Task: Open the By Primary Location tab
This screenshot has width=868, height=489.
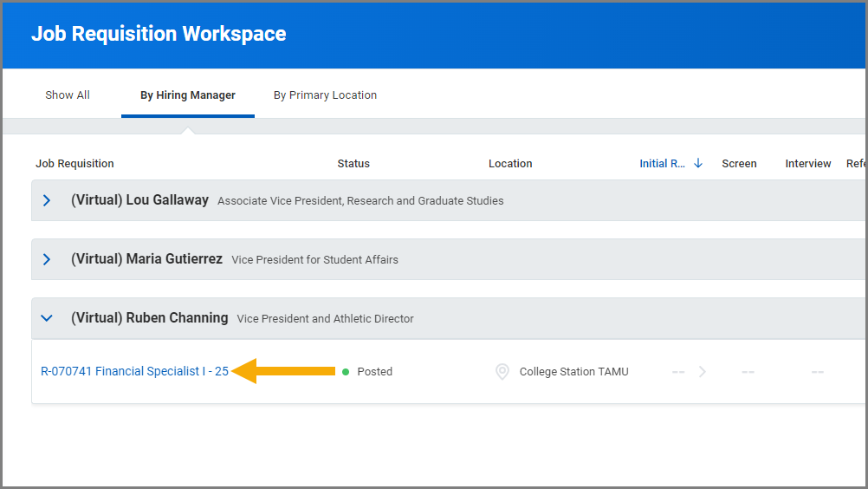Action: tap(325, 95)
